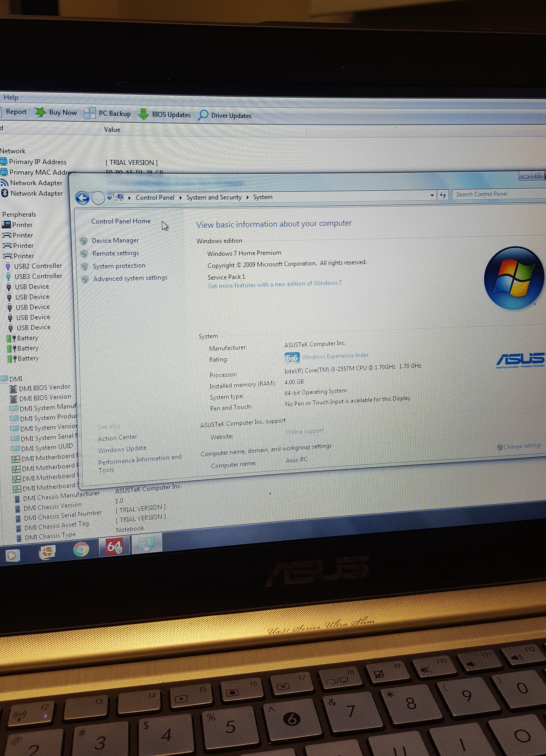The image size is (546, 756).
Task: Open Performance Information and Tools link
Action: click(140, 463)
